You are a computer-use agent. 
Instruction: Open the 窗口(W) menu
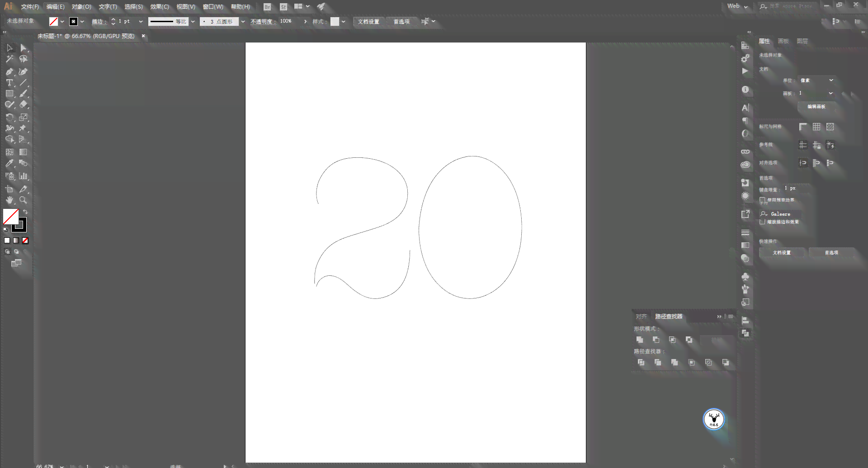tap(213, 7)
